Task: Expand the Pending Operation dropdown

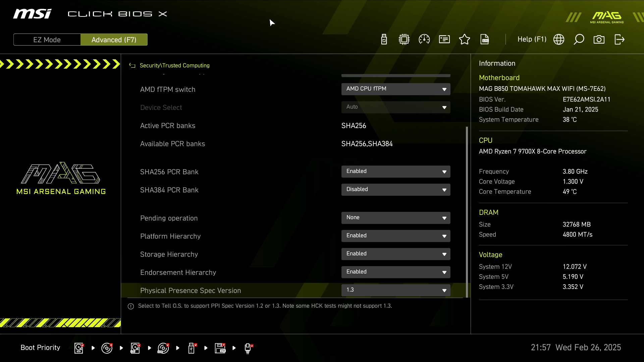Action: point(444,218)
